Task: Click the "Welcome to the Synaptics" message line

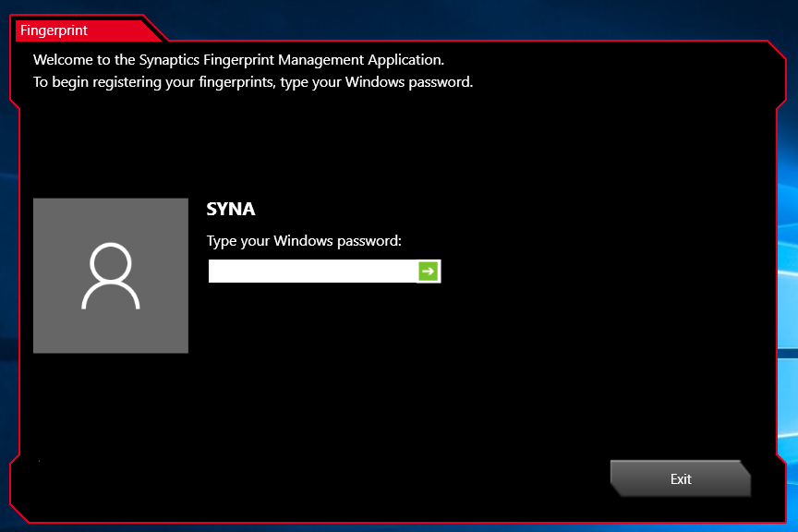Action: tap(238, 60)
